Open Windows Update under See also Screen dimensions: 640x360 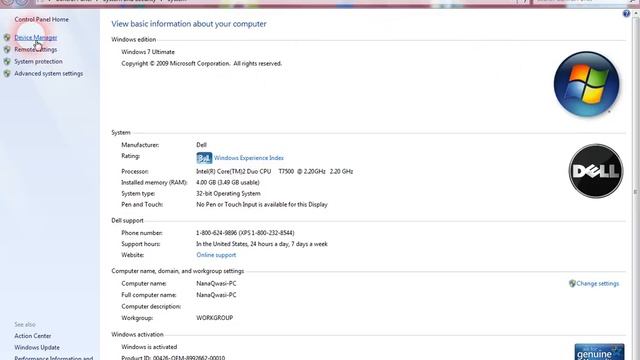(37, 348)
